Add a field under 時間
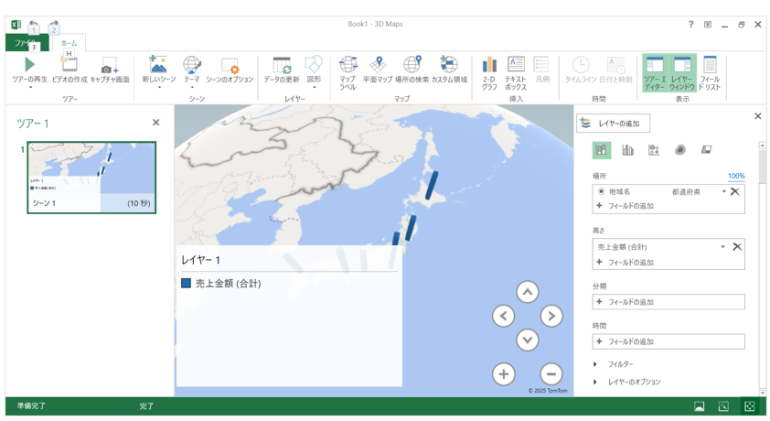 tap(668, 341)
